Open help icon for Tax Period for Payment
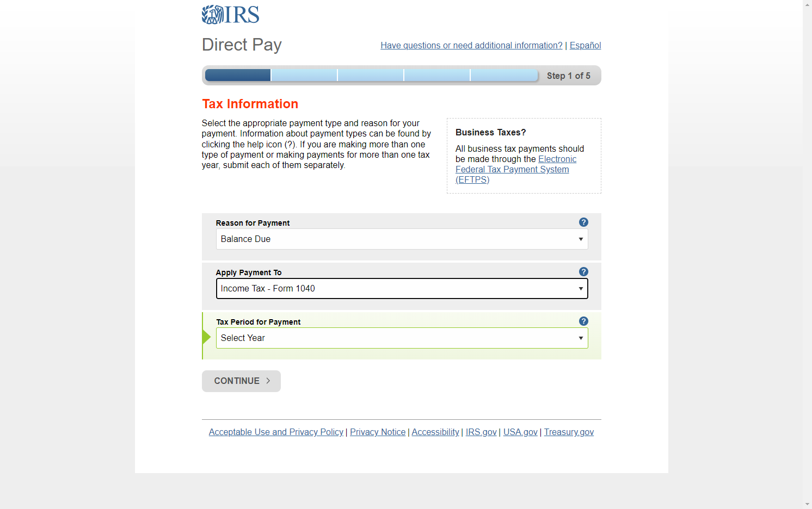This screenshot has height=509, width=812. coord(583,321)
